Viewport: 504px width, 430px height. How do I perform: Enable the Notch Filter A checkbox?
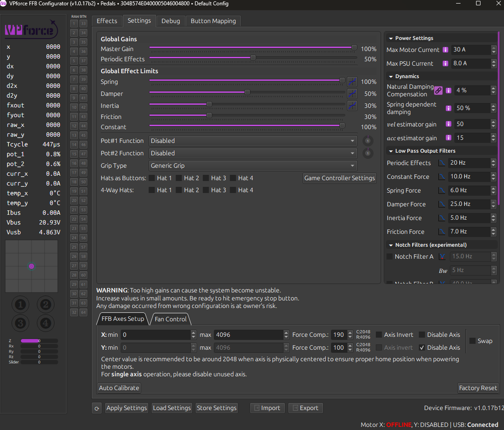pos(390,256)
